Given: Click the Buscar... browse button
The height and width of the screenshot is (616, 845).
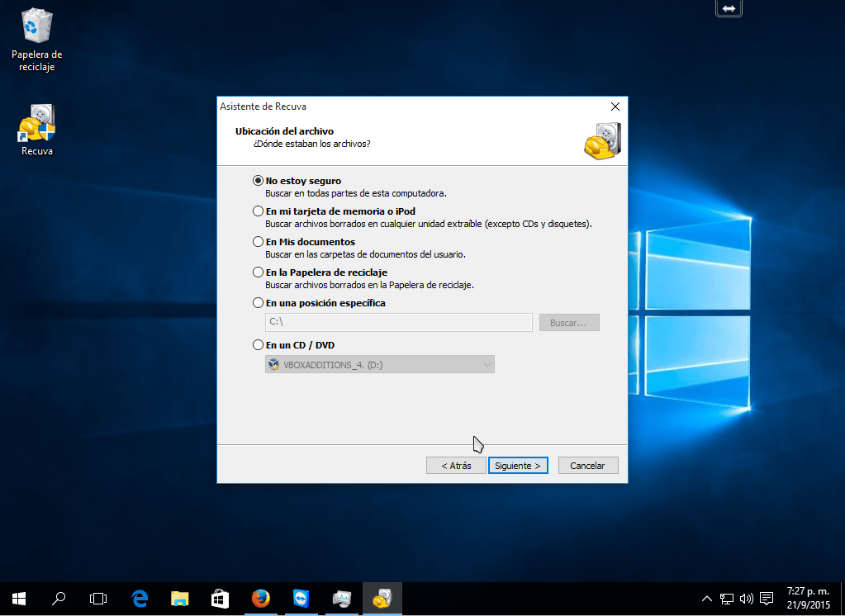Looking at the screenshot, I should pos(569,323).
